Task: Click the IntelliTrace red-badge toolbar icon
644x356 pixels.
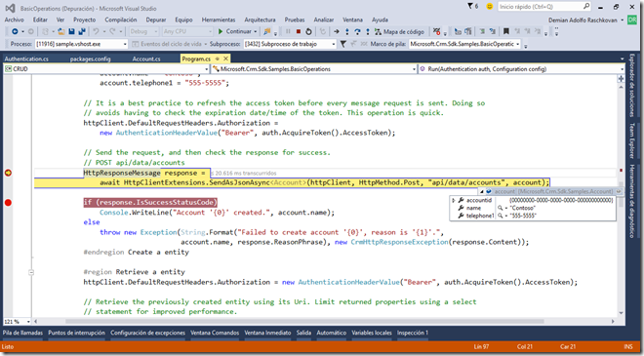Action: pos(436,31)
